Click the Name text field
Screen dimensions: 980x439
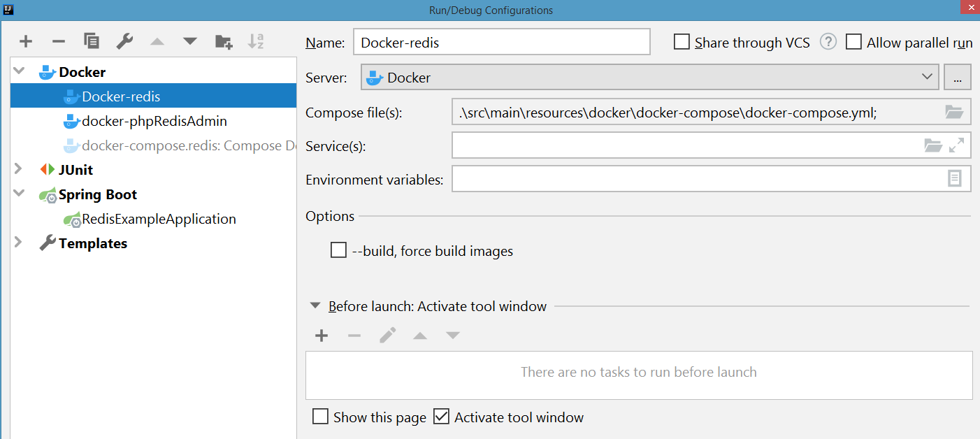pyautogui.click(x=502, y=42)
